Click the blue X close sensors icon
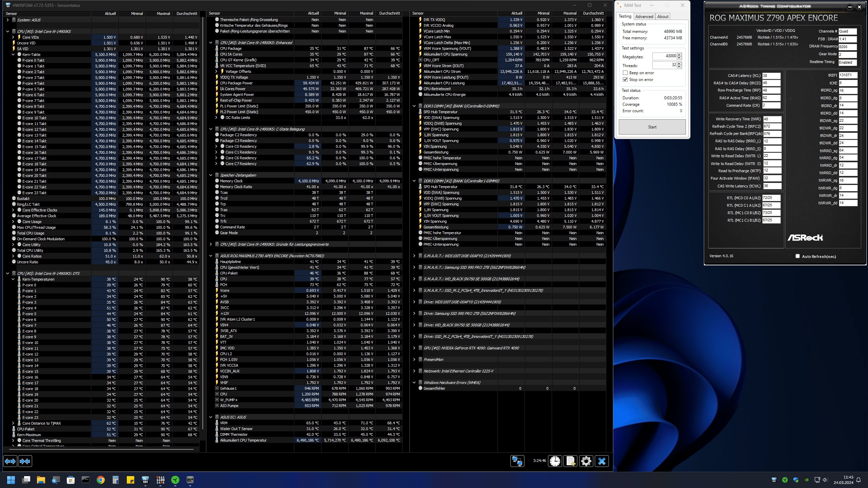 click(x=602, y=461)
